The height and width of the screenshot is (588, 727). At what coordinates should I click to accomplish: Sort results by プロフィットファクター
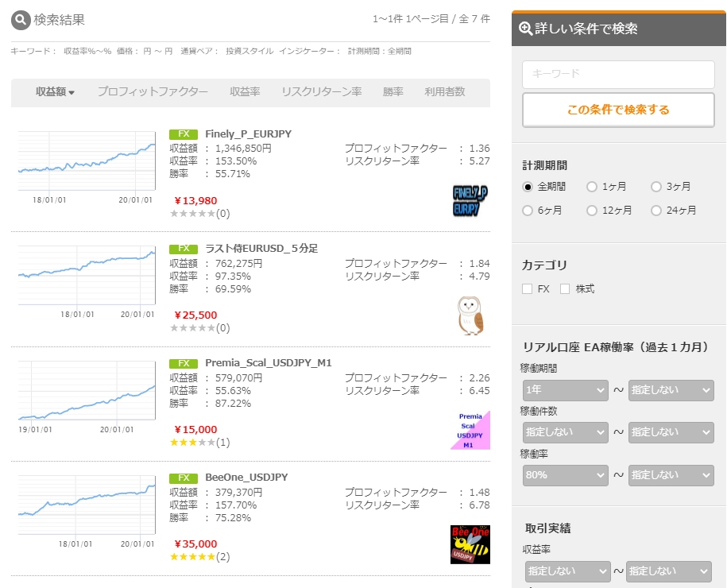click(x=153, y=92)
